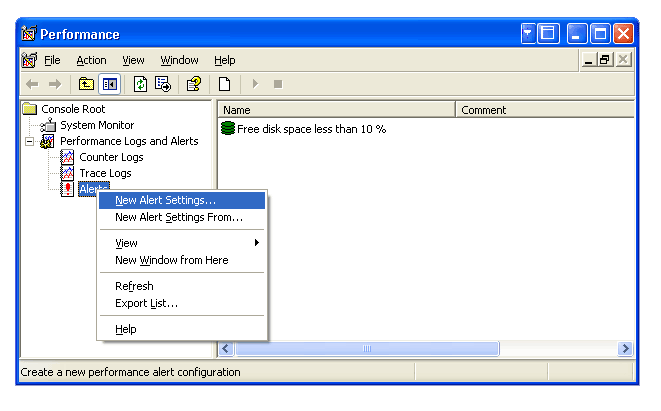661x411 pixels.
Task: Expand the View submenu arrow
Action: (x=256, y=243)
